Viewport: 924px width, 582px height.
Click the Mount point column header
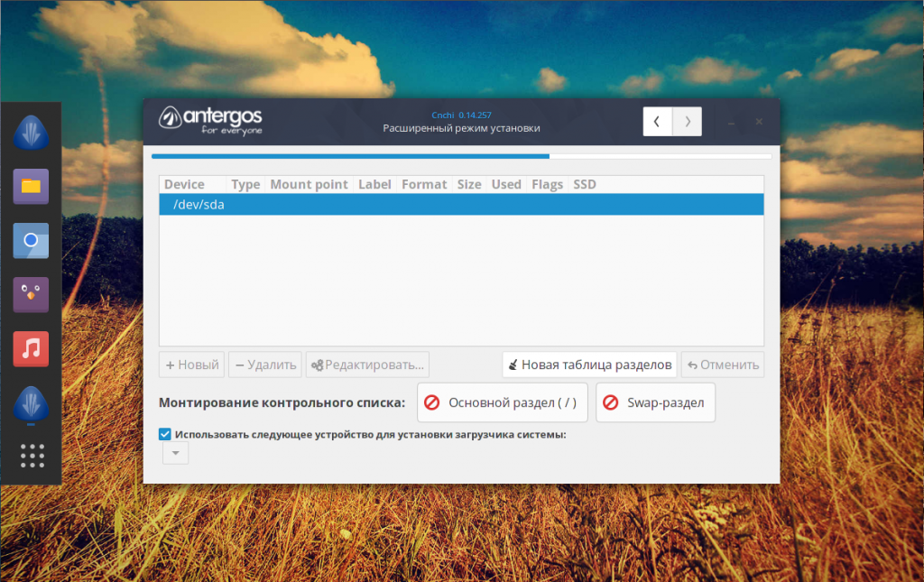tap(309, 184)
